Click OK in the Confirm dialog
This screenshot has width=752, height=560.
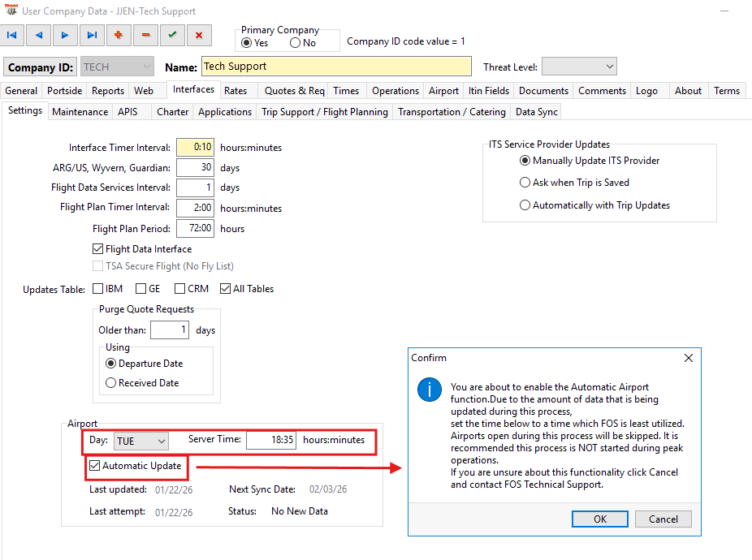(x=599, y=519)
